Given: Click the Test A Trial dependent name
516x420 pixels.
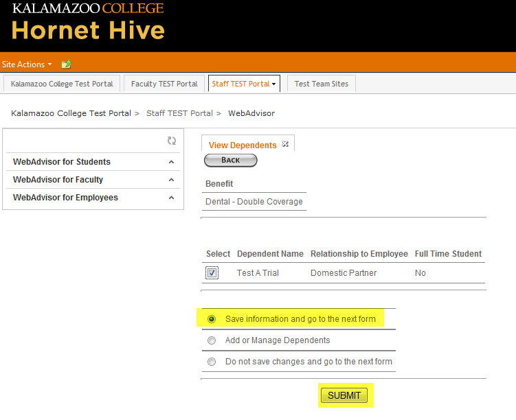Looking at the screenshot, I should pyautogui.click(x=258, y=272).
